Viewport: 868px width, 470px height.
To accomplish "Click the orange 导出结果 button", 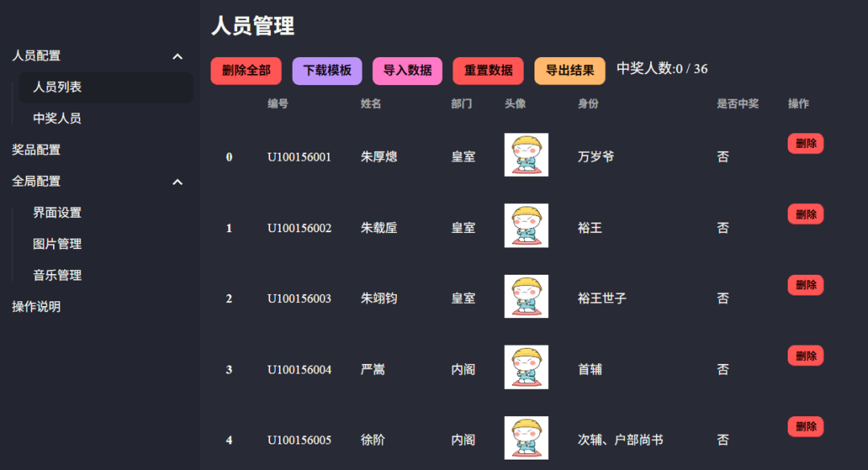I will (x=570, y=71).
